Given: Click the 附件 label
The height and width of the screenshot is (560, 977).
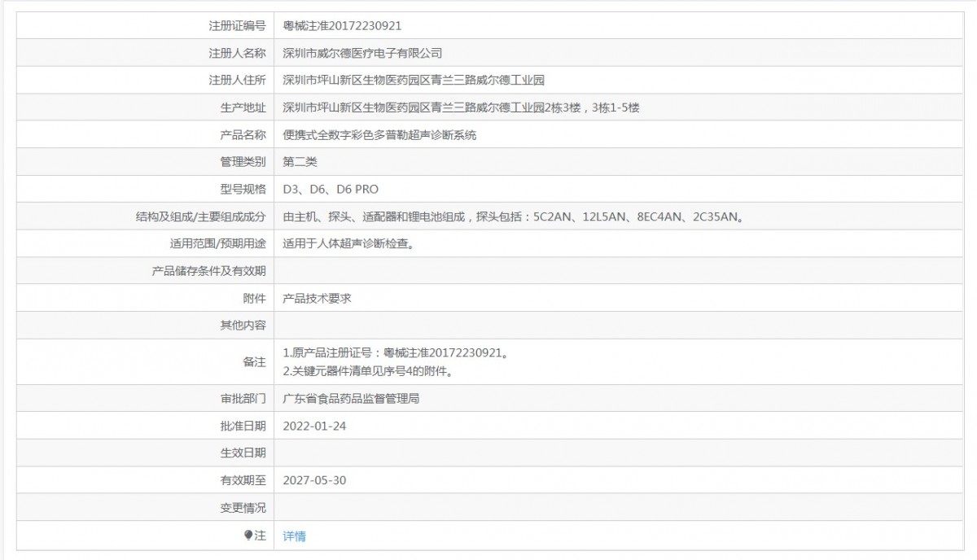Looking at the screenshot, I should 254,298.
